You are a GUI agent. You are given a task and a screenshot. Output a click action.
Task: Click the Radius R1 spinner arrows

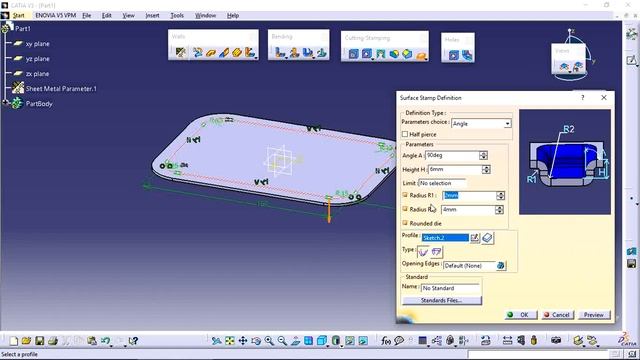(500, 196)
